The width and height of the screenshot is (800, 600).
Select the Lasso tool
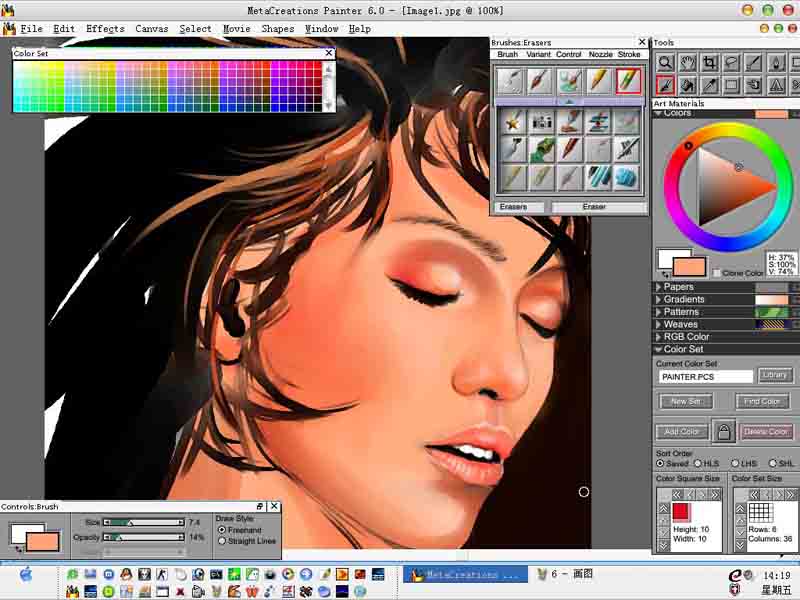(x=732, y=63)
